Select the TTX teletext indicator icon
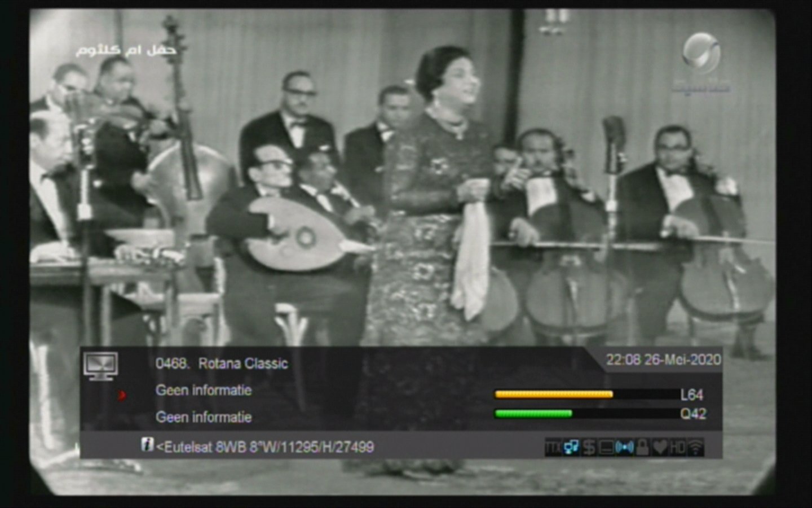This screenshot has height=508, width=812. coord(553,448)
